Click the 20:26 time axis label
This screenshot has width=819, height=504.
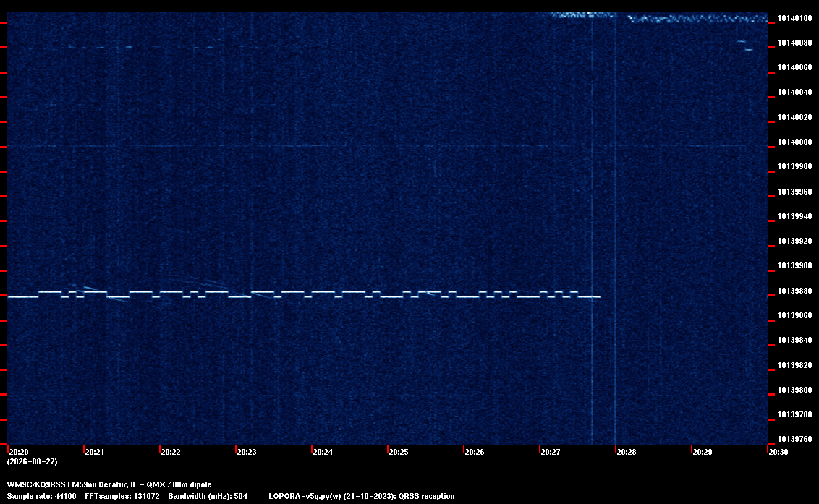coord(475,452)
